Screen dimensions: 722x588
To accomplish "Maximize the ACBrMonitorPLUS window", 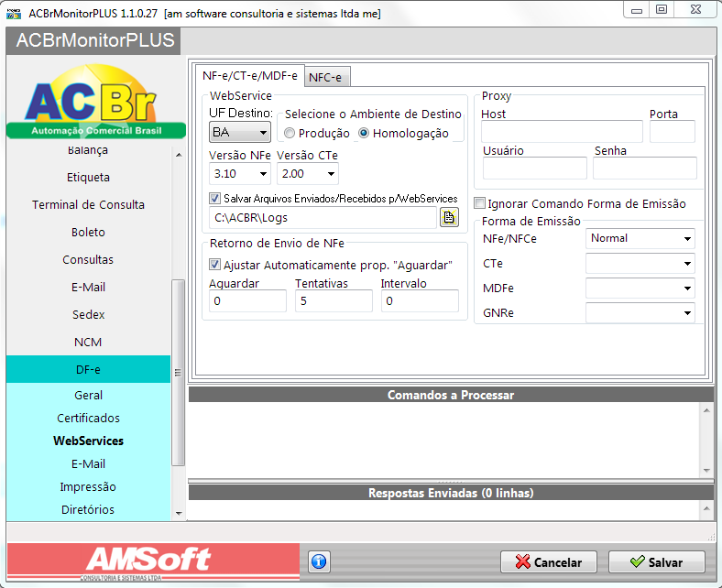I will pyautogui.click(x=662, y=10).
